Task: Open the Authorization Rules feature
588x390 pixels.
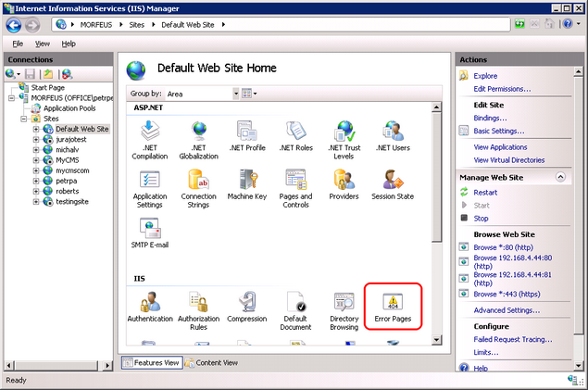Action: 198,311
